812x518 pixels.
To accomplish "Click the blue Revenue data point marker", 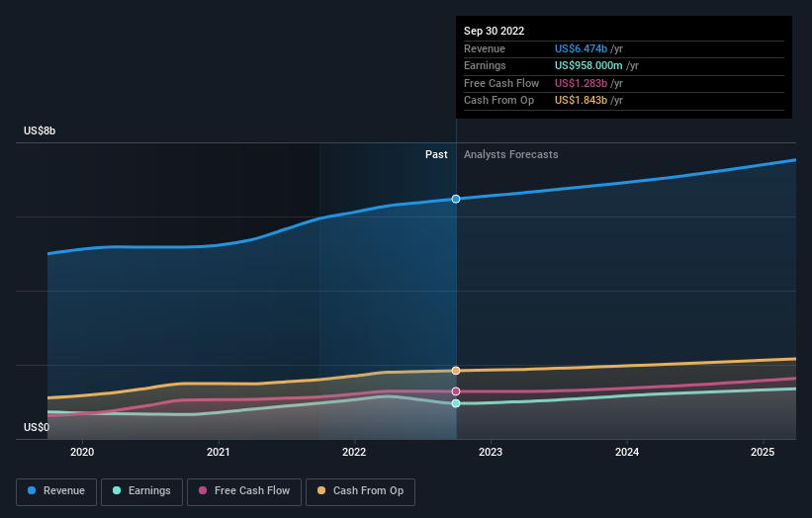I will point(456,199).
